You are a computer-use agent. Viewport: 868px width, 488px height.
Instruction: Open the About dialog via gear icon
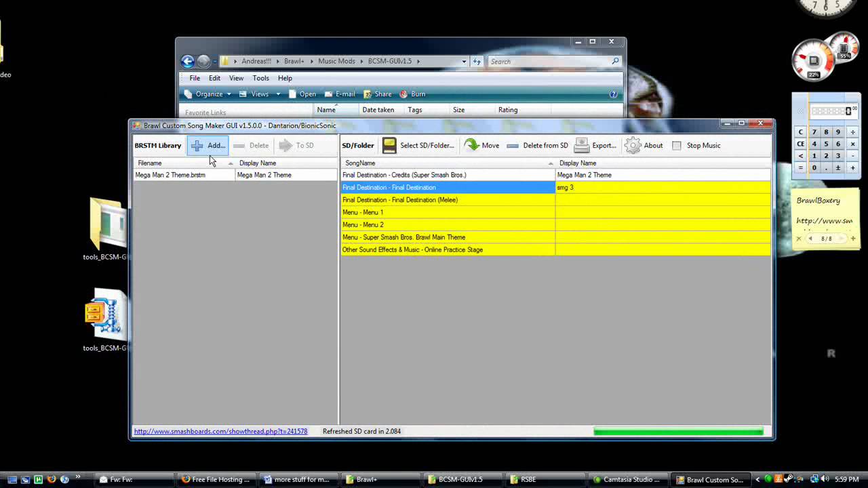pyautogui.click(x=644, y=145)
